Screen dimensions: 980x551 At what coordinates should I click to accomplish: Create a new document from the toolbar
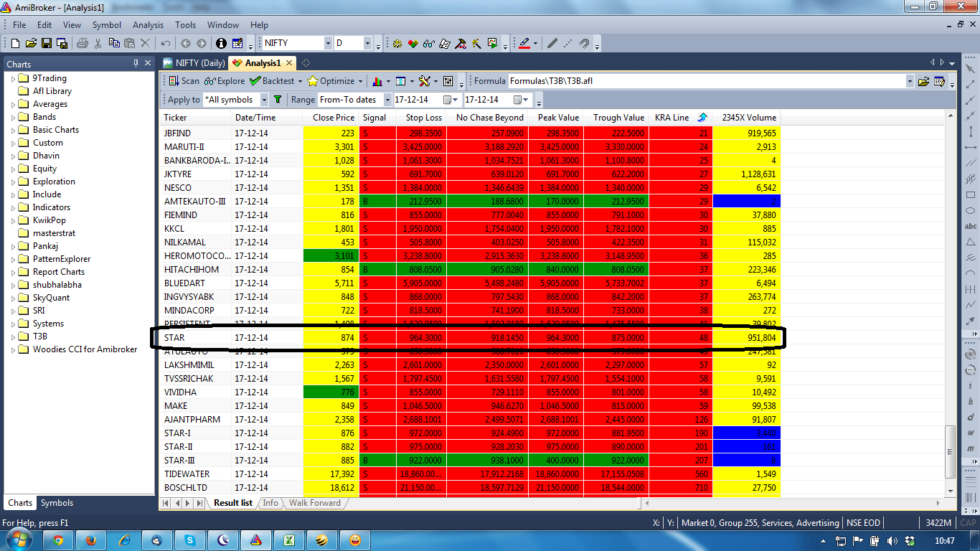pos(15,44)
